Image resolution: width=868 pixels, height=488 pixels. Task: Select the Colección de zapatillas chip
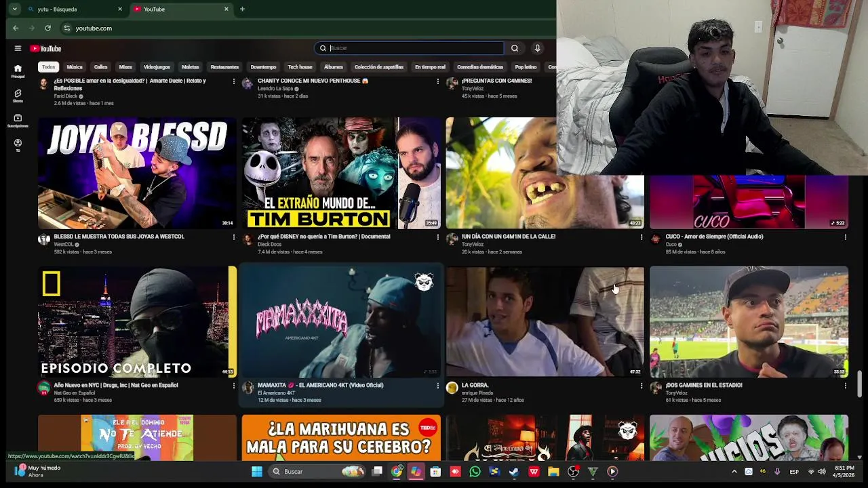click(x=379, y=67)
